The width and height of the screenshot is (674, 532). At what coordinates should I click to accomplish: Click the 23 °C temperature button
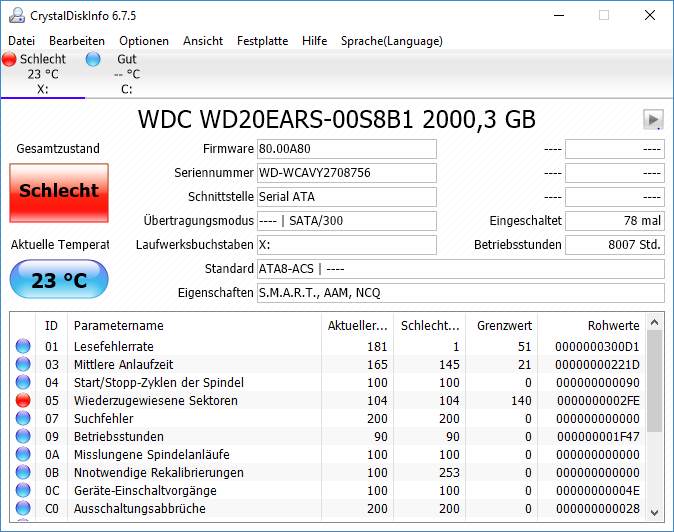click(59, 279)
